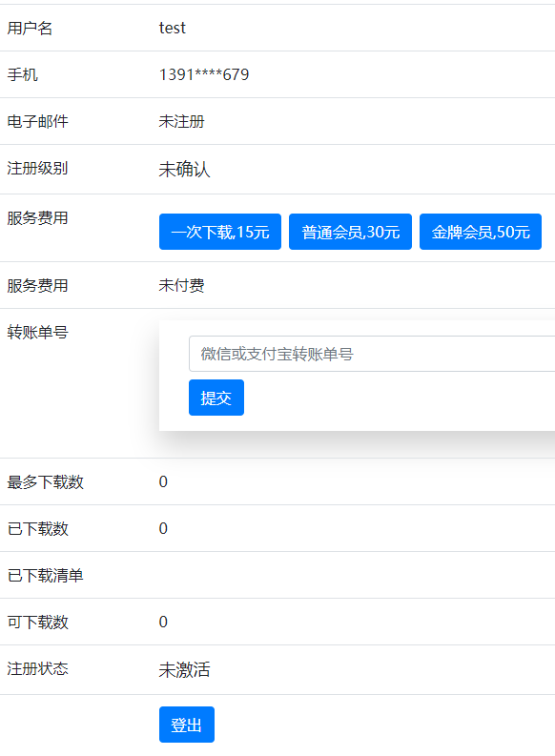This screenshot has height=756, width=555.
Task: Click the 未付费 payment status text
Action: [182, 285]
